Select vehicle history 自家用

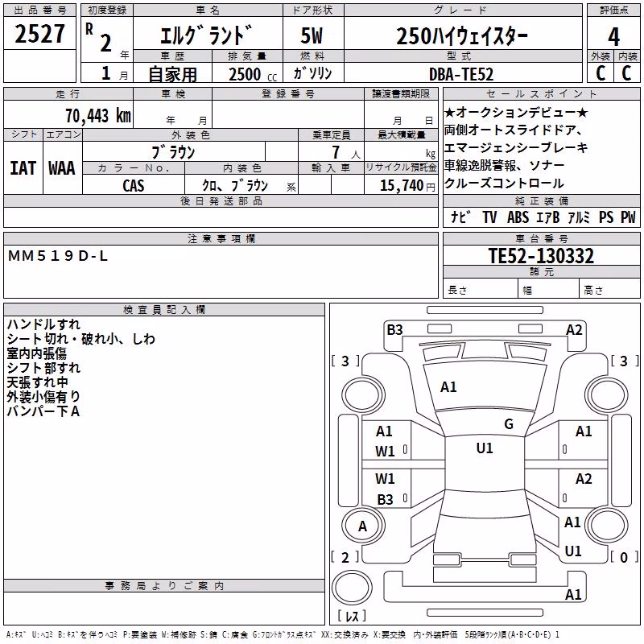pyautogui.click(x=172, y=74)
